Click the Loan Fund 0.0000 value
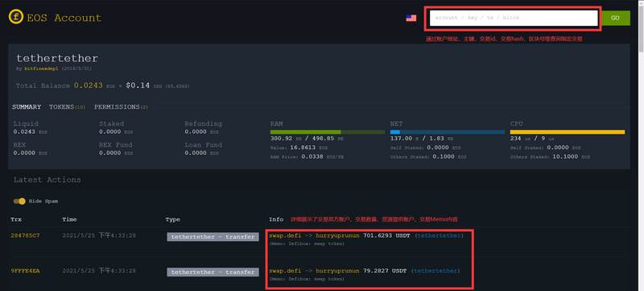644x291 pixels. [196, 153]
